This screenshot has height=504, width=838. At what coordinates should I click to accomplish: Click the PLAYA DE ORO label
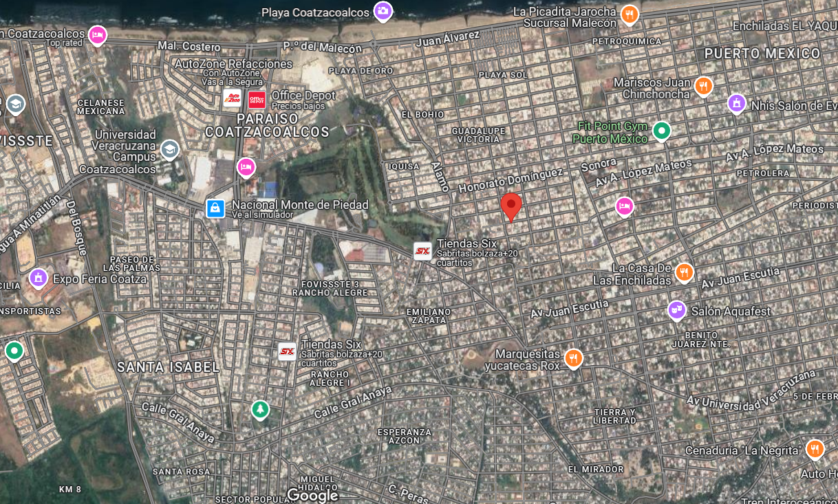[361, 71]
